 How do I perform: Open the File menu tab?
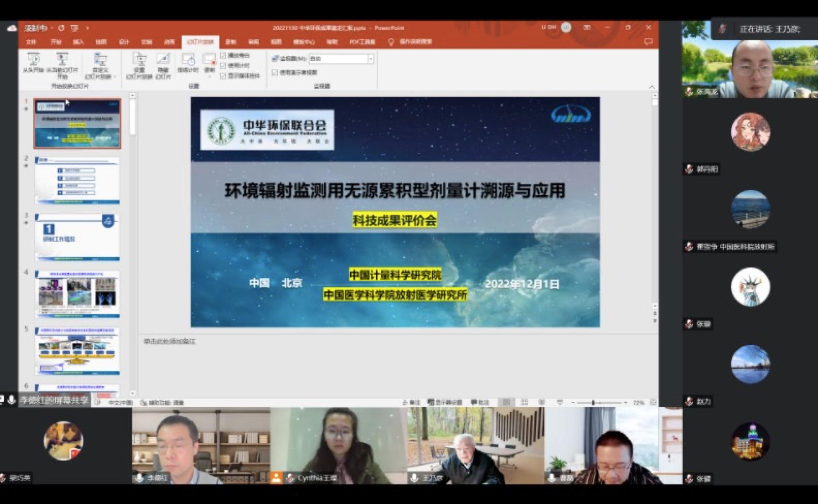[x=31, y=42]
